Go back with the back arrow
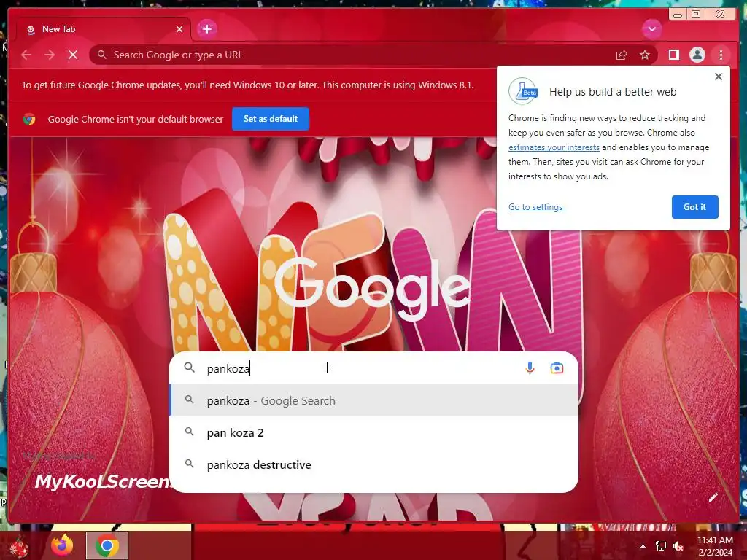747x560 pixels. (x=26, y=55)
